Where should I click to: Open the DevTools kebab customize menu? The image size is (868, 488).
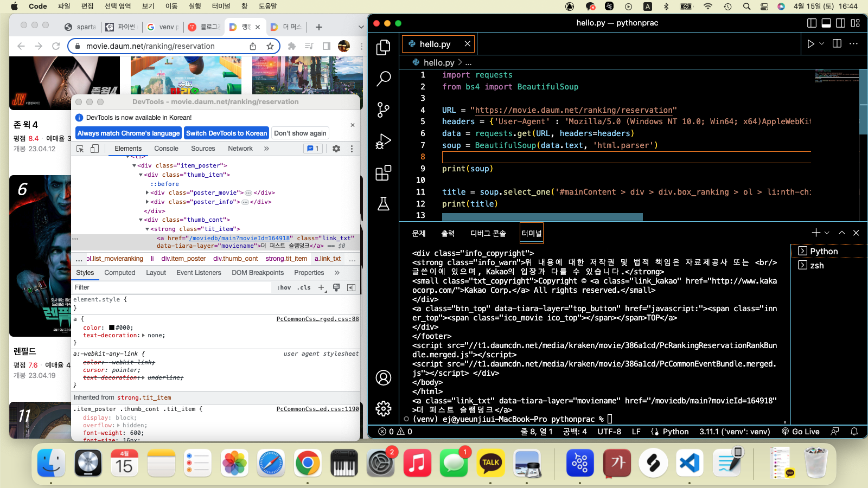pos(352,149)
